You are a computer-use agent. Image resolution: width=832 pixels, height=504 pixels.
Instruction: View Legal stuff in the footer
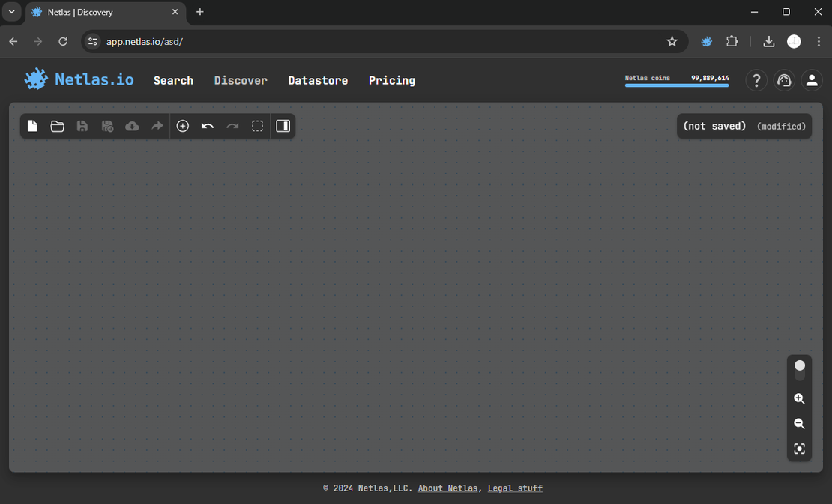515,488
